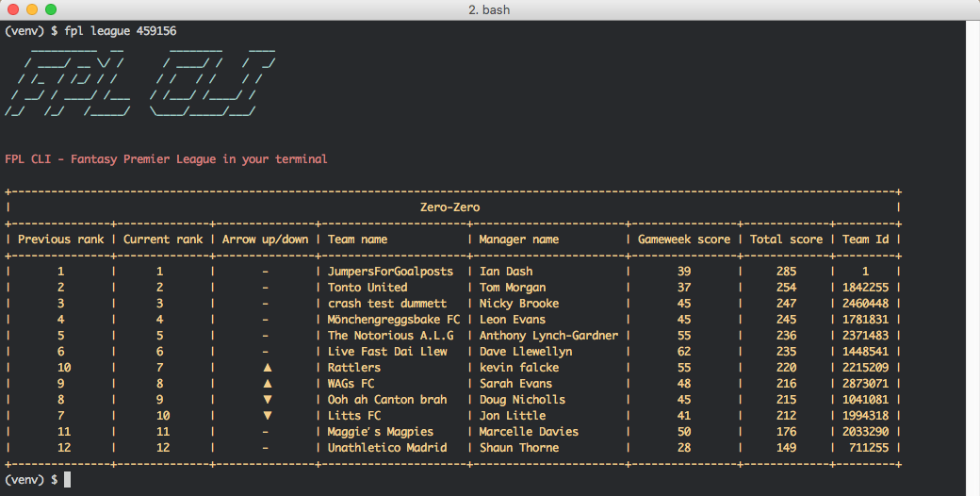Click the 'Gameweek score' column header
Viewport: 980px width, 496px height.
point(684,240)
